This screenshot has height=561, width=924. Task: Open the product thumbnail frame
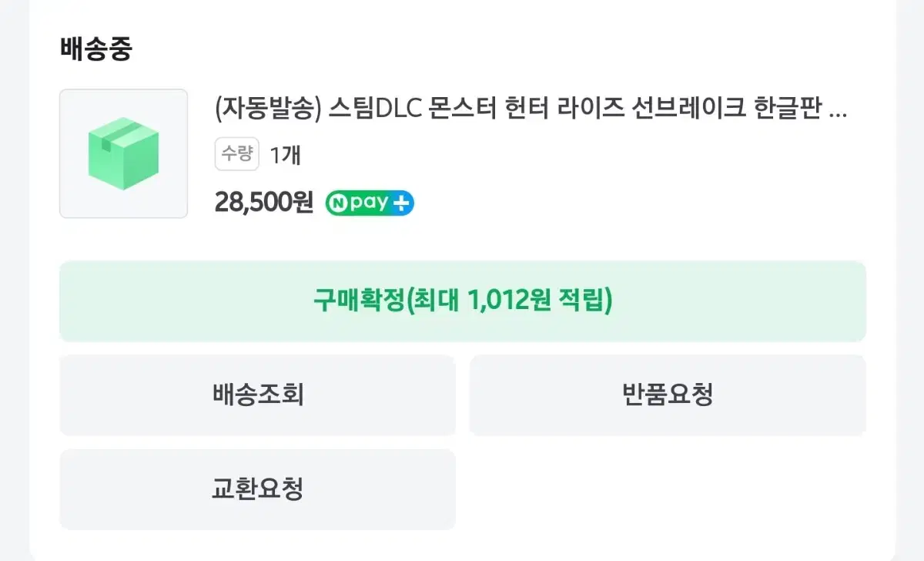tap(123, 153)
